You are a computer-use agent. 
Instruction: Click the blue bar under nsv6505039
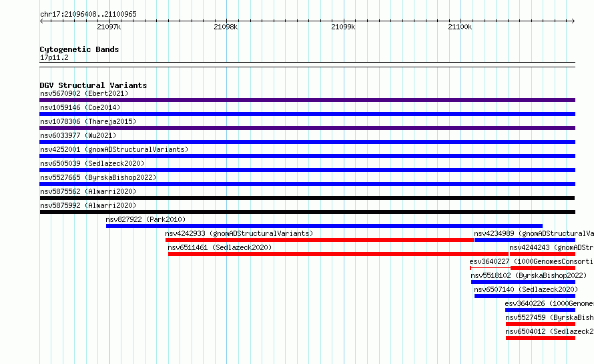pos(307,170)
